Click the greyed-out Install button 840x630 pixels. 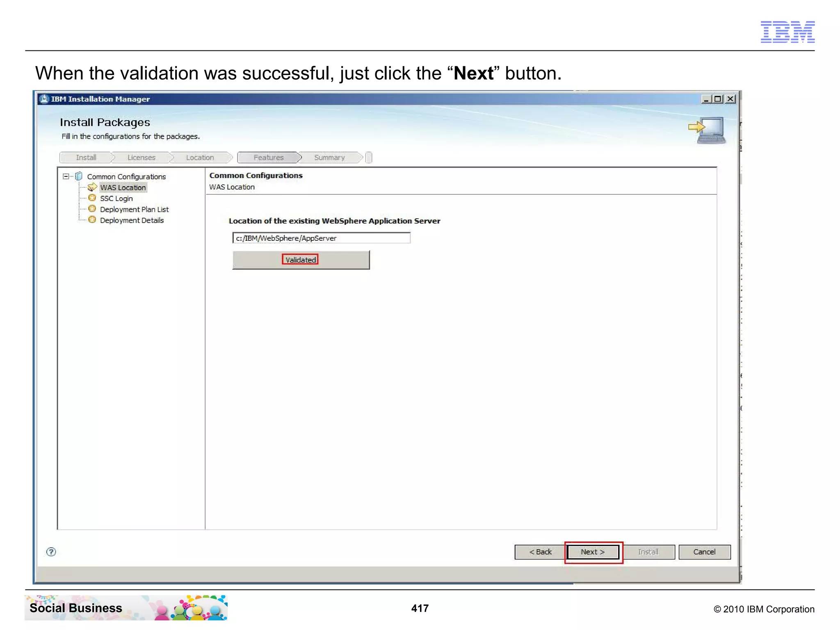(x=649, y=552)
